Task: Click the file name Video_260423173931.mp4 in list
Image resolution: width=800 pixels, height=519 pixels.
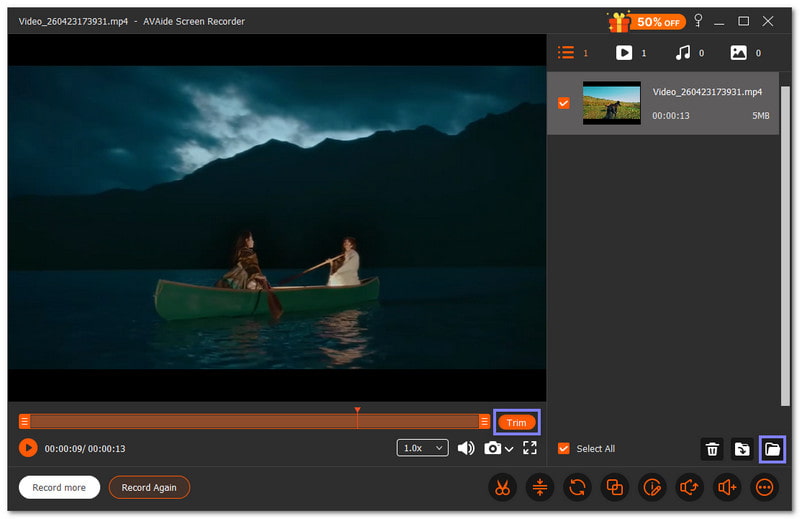Action: click(707, 92)
